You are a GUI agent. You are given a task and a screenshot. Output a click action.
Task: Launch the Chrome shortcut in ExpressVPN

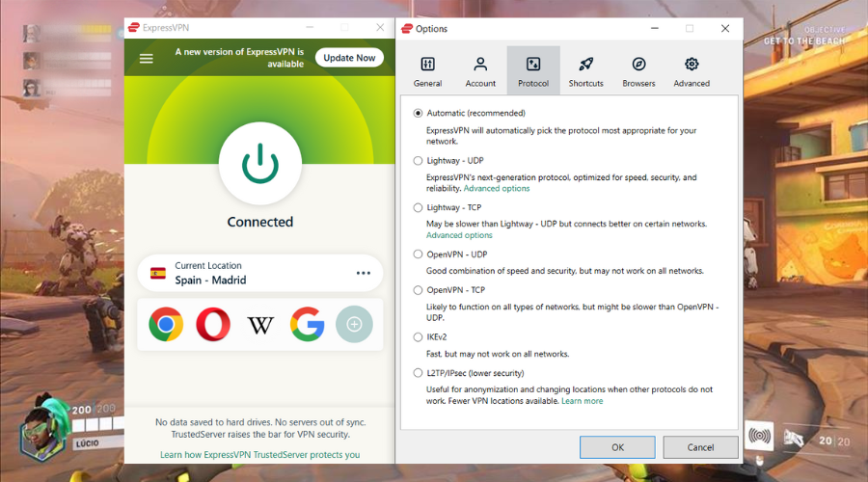166,324
